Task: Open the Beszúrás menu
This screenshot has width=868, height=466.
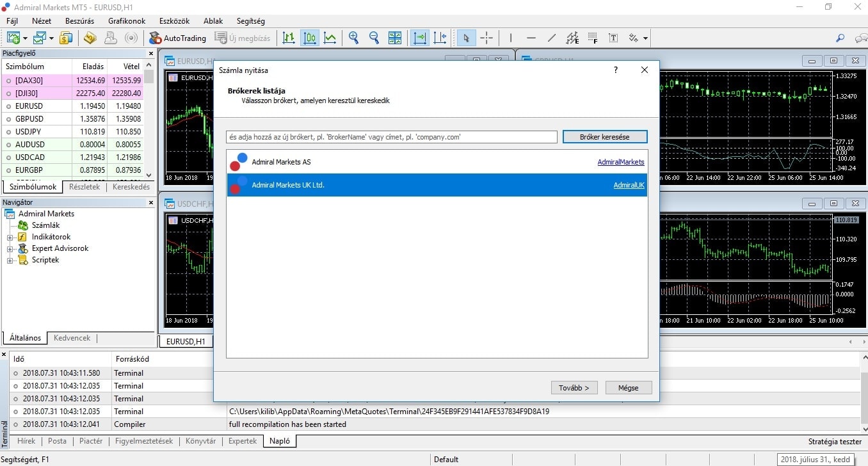Action: pyautogui.click(x=80, y=21)
